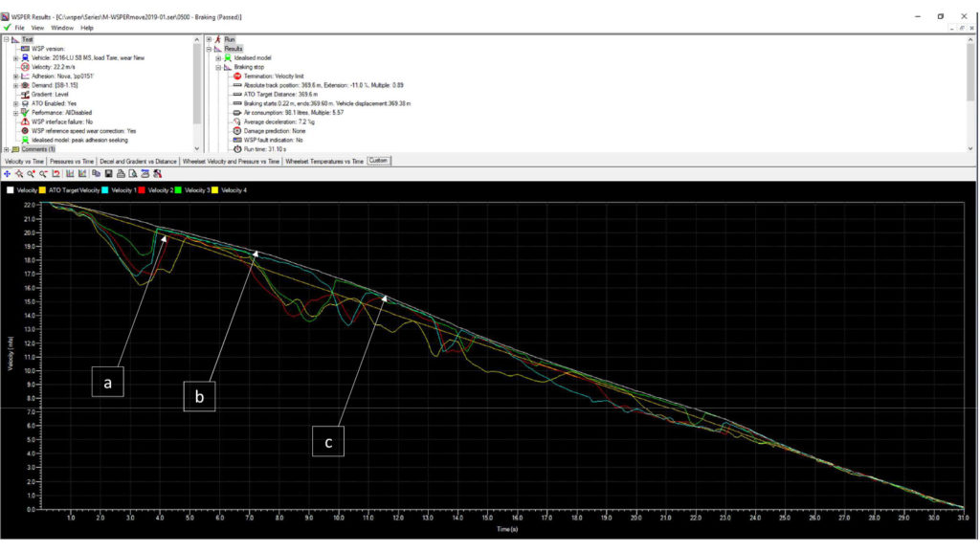The width and height of the screenshot is (980, 552).
Task: Switch to Wheelset Temperatures vs Time tab
Action: [x=324, y=161]
